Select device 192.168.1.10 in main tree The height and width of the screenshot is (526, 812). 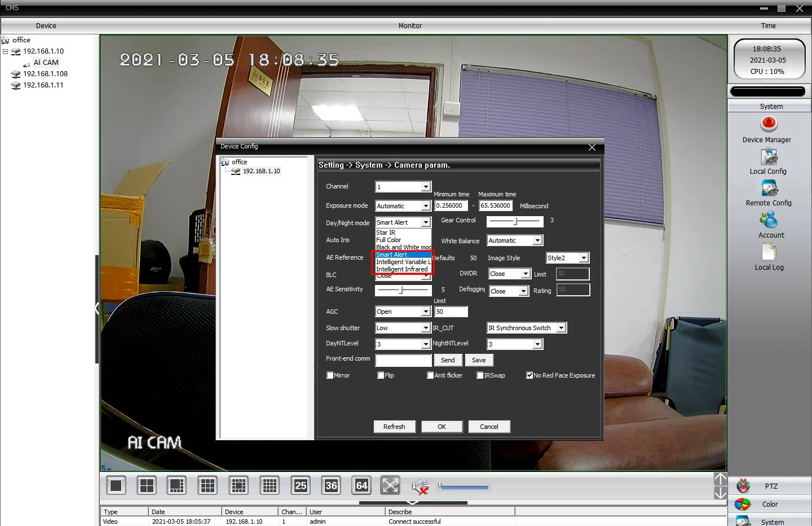43,51
